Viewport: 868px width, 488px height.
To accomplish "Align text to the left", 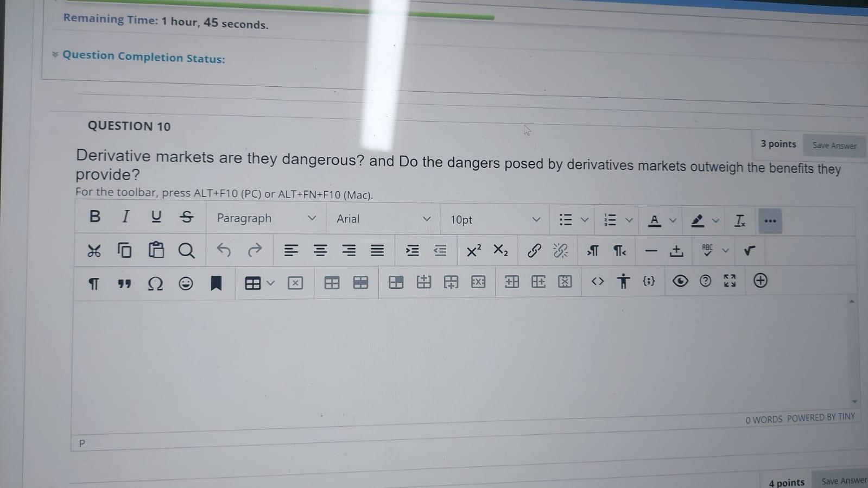I will tap(291, 250).
